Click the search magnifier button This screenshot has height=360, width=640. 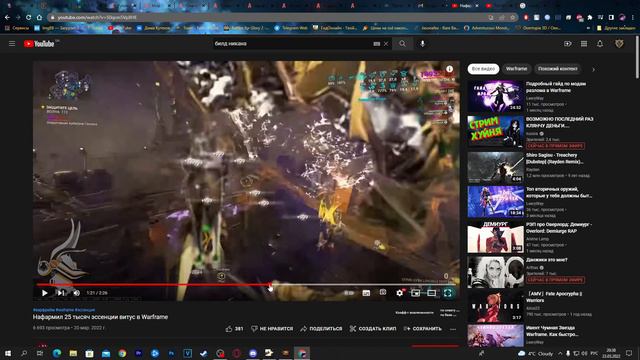[x=402, y=44]
